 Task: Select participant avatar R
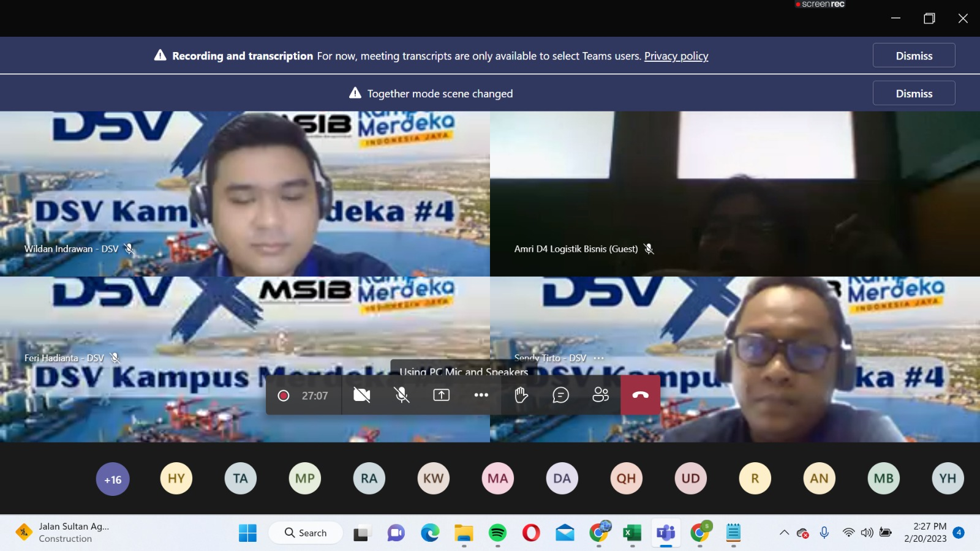coord(755,479)
